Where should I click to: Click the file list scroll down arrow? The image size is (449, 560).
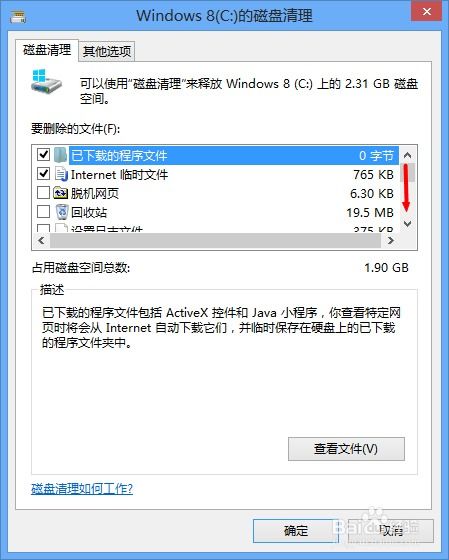(407, 224)
